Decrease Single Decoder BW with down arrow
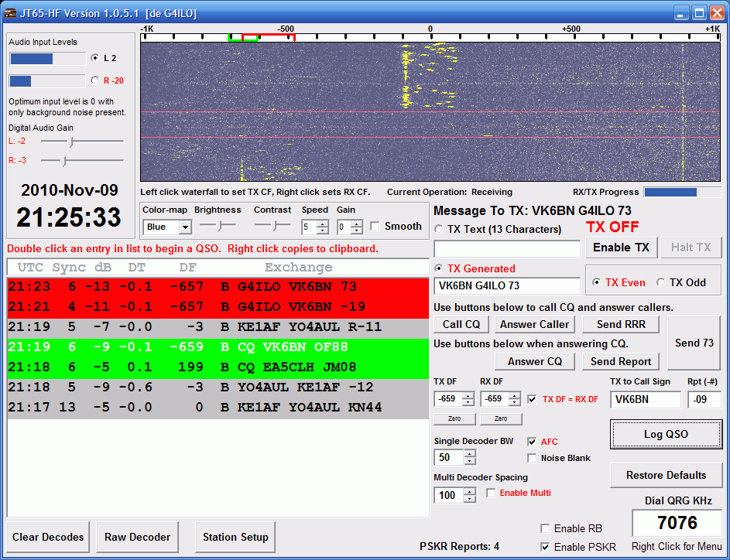The image size is (730, 560). (470, 461)
